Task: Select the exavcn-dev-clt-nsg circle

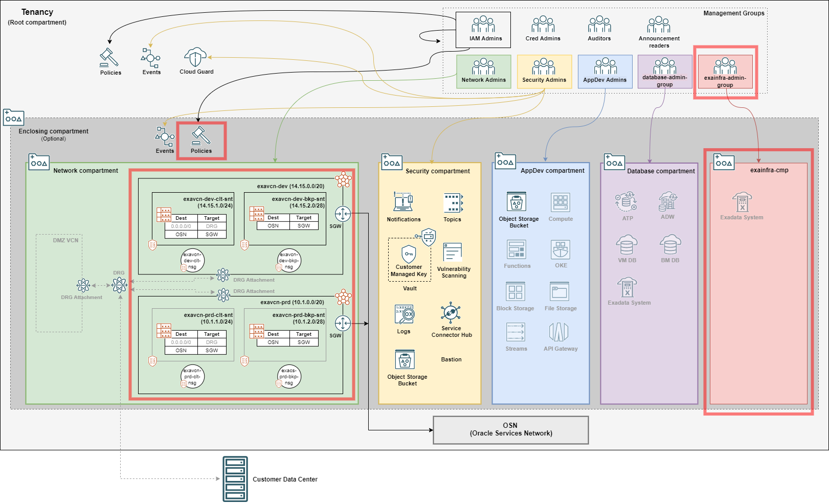Action: coord(192,261)
